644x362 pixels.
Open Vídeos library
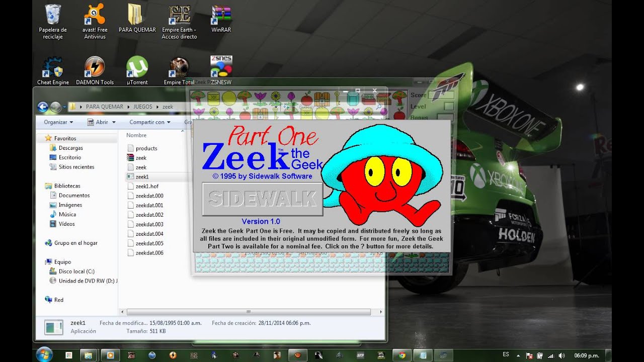[66, 224]
